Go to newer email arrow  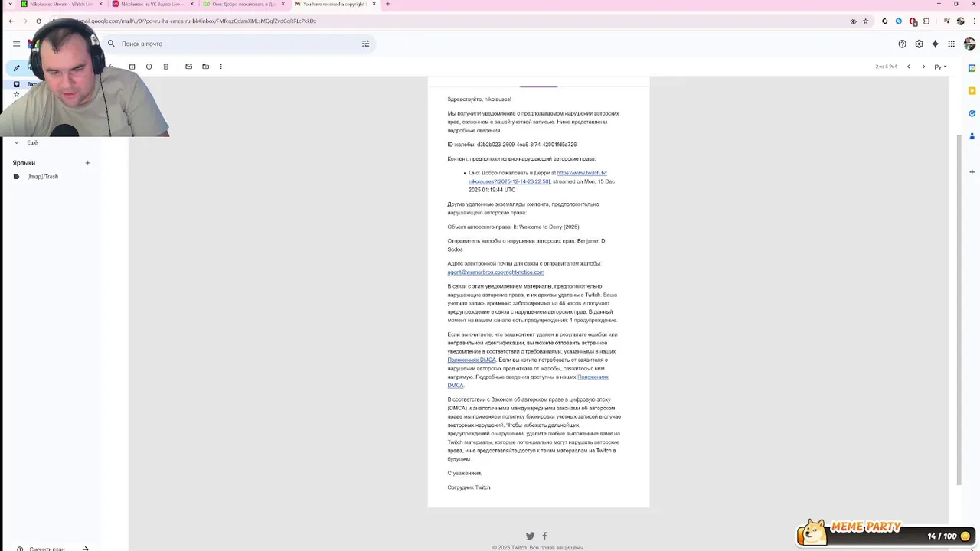[x=909, y=67]
